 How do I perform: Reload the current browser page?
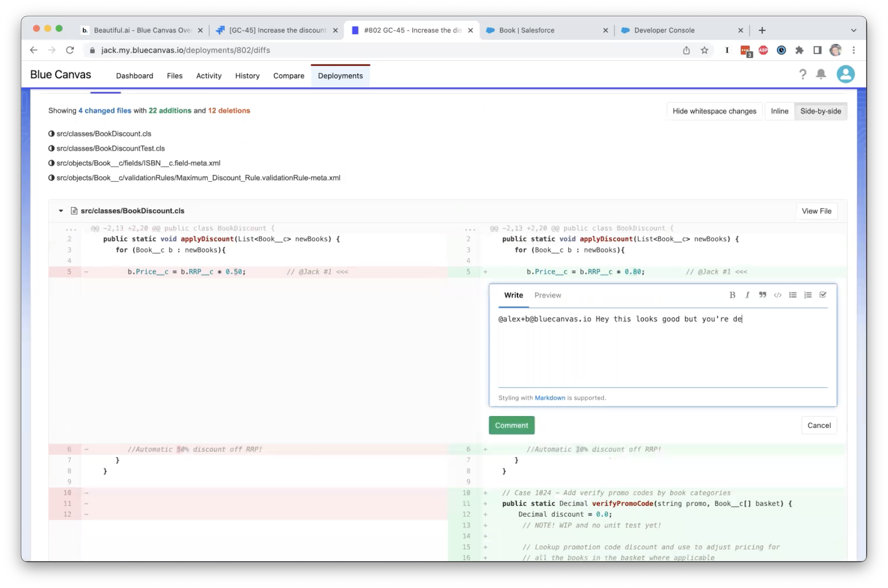tap(70, 50)
